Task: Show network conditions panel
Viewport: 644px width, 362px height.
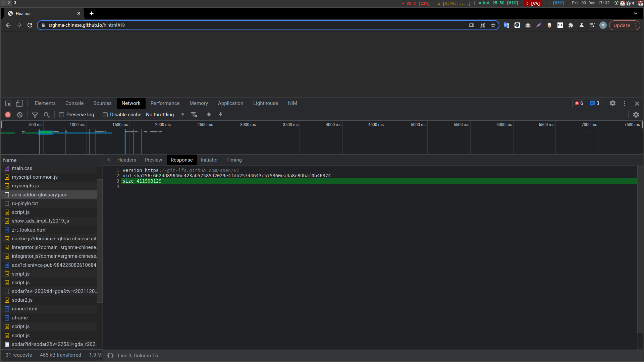Action: point(194,115)
